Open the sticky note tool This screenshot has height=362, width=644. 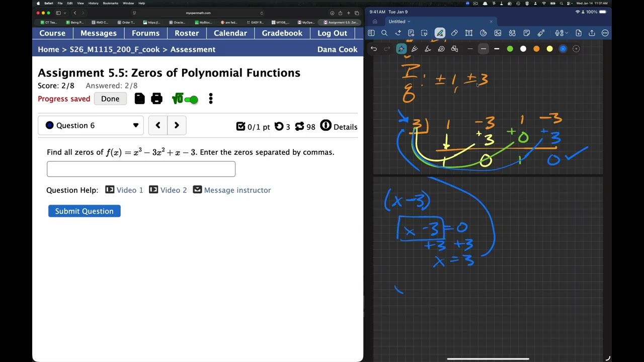tap(527, 33)
